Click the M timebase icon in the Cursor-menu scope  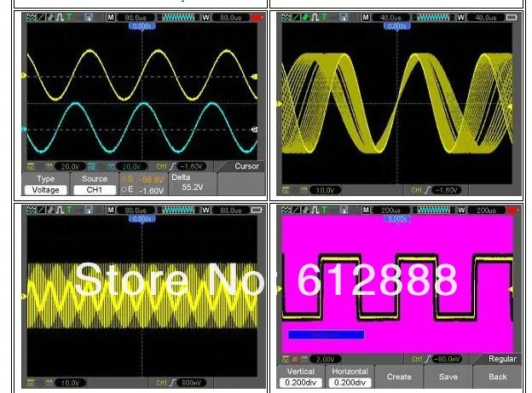[111, 17]
